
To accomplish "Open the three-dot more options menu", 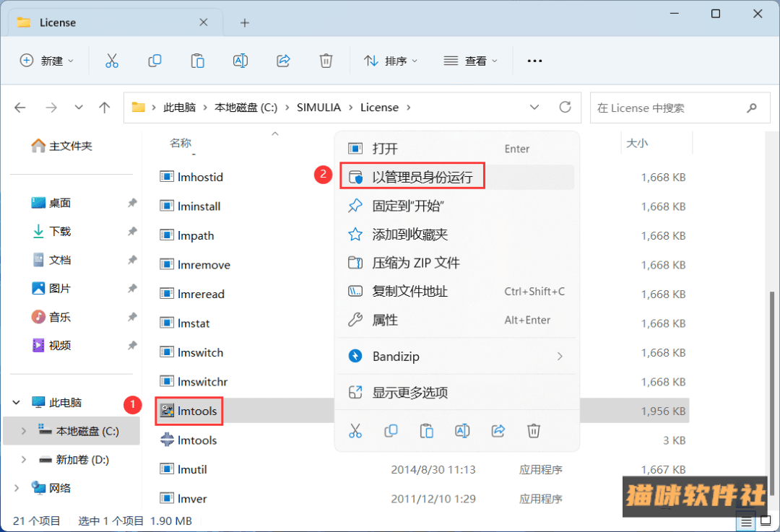I will pos(534,61).
